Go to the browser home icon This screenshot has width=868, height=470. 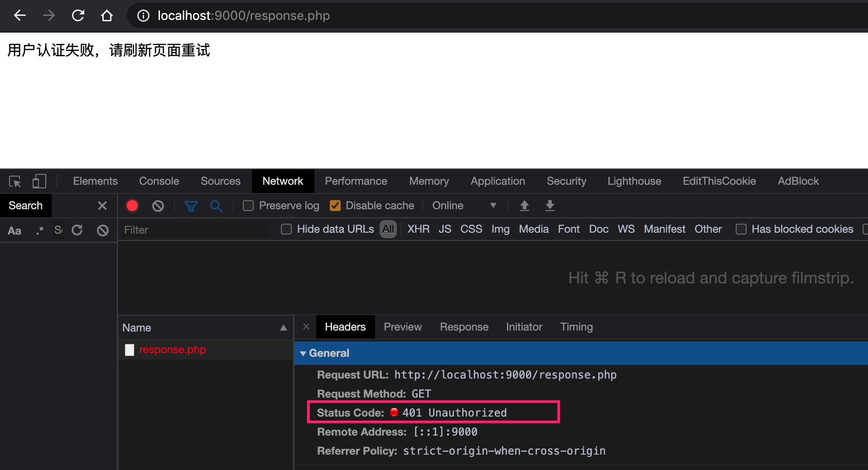coord(107,16)
